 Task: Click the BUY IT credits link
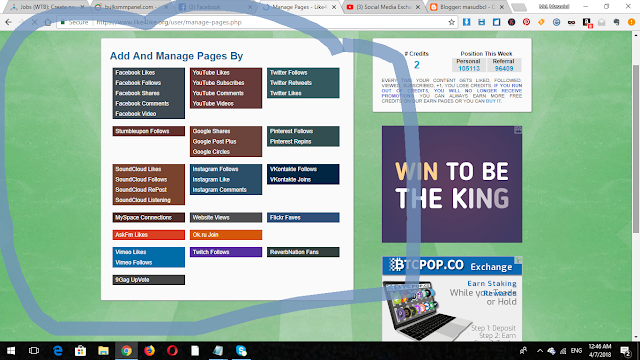[x=493, y=101]
